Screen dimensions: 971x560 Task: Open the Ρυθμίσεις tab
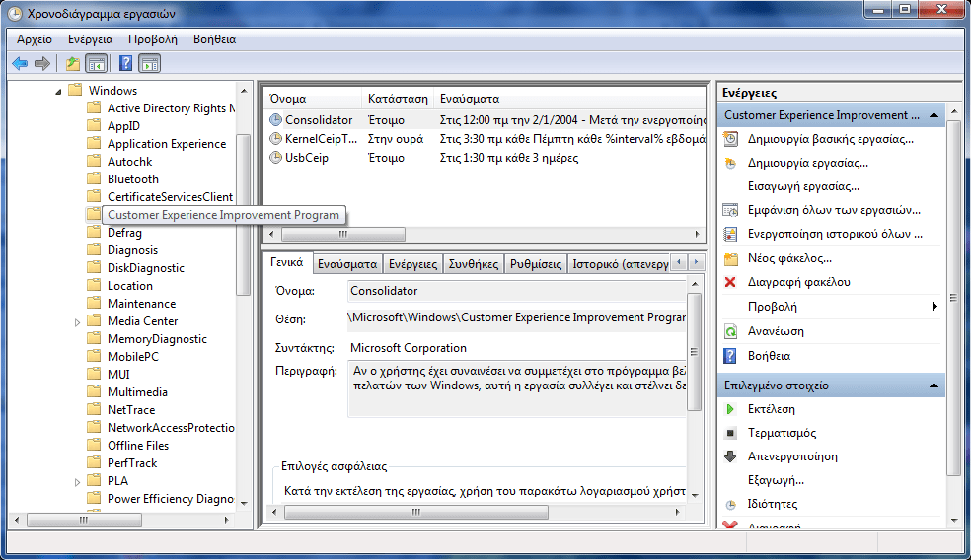(x=535, y=264)
